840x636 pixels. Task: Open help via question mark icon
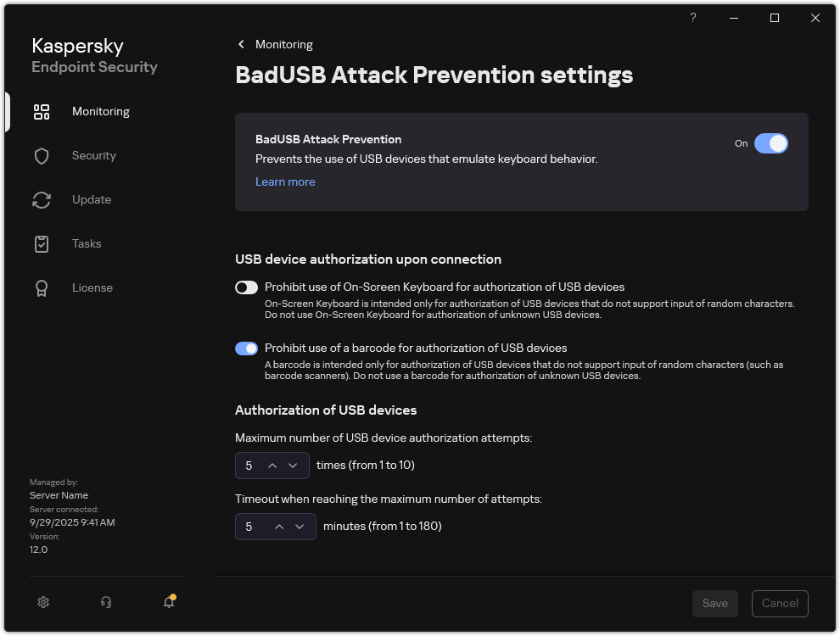[692, 17]
